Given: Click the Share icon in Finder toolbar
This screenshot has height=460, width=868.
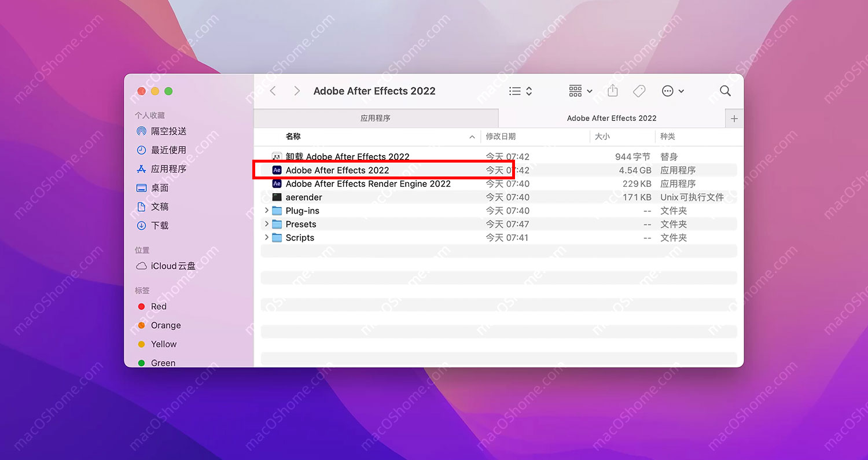Looking at the screenshot, I should [613, 91].
